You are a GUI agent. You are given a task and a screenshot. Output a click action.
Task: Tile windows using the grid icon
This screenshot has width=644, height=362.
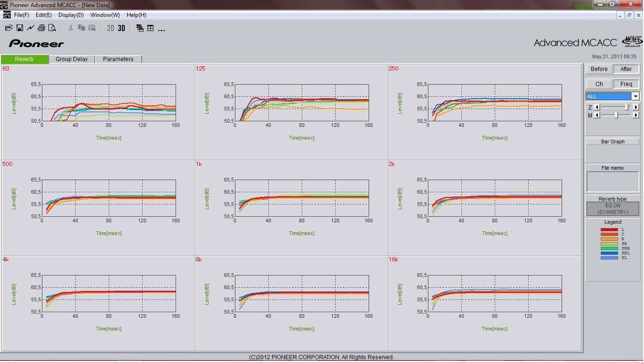pos(151,28)
